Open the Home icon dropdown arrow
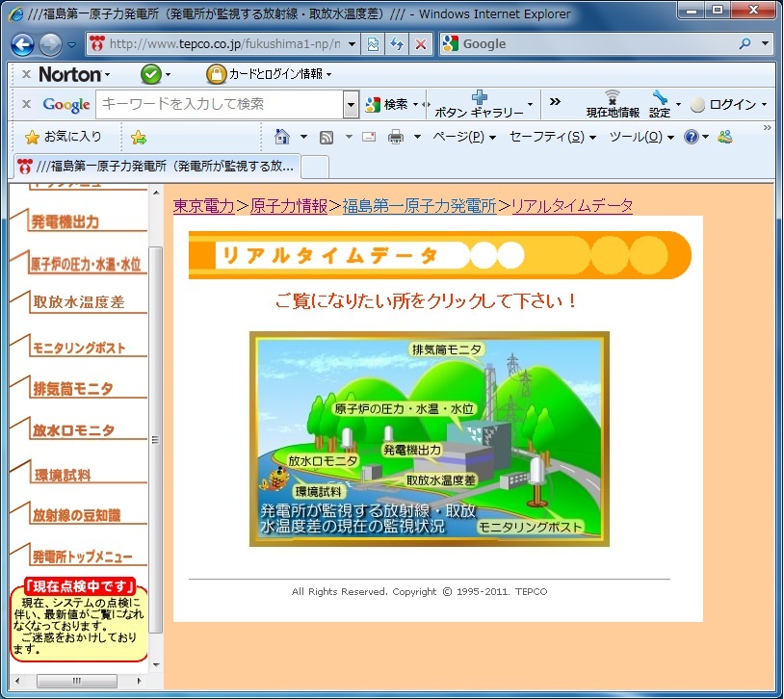784x699 pixels. click(303, 137)
